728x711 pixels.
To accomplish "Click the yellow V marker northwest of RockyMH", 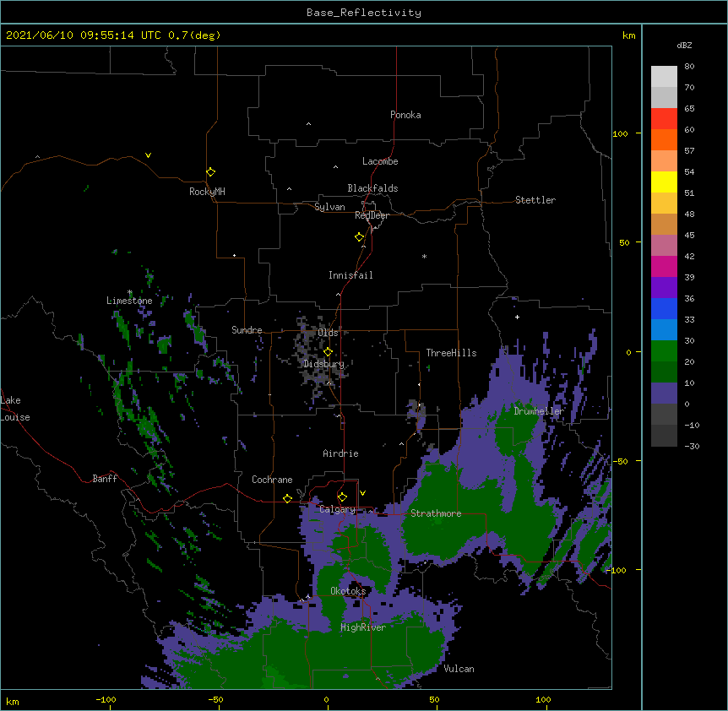I will point(148,155).
